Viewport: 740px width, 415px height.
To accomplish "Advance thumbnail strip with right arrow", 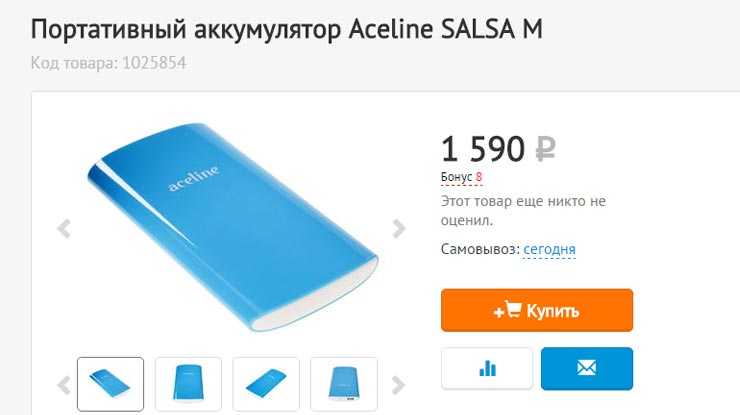I will tap(398, 385).
